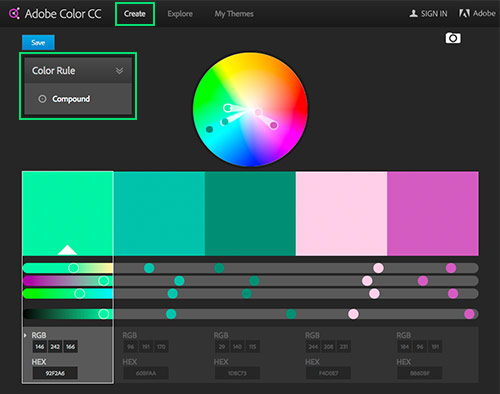The image size is (500, 394).
Task: Select the pale pink swatch
Action: (x=341, y=213)
